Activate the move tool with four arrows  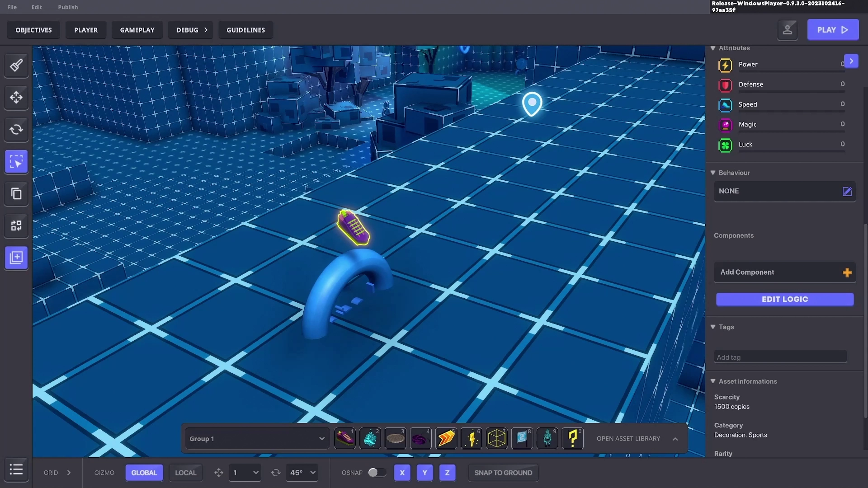16,98
